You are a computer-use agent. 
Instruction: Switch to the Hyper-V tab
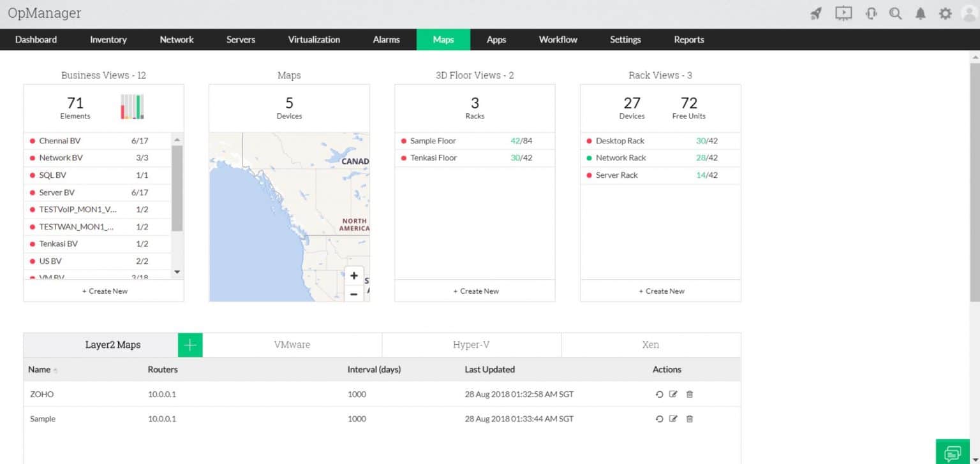471,344
